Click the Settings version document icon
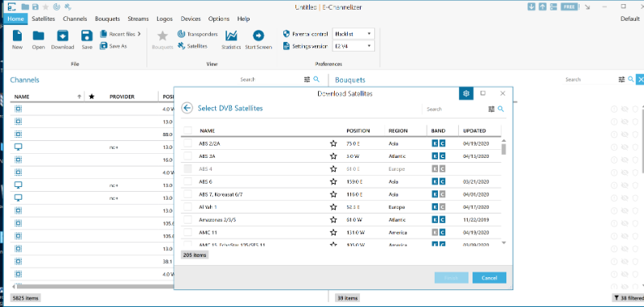This screenshot has height=307, width=644. (287, 46)
